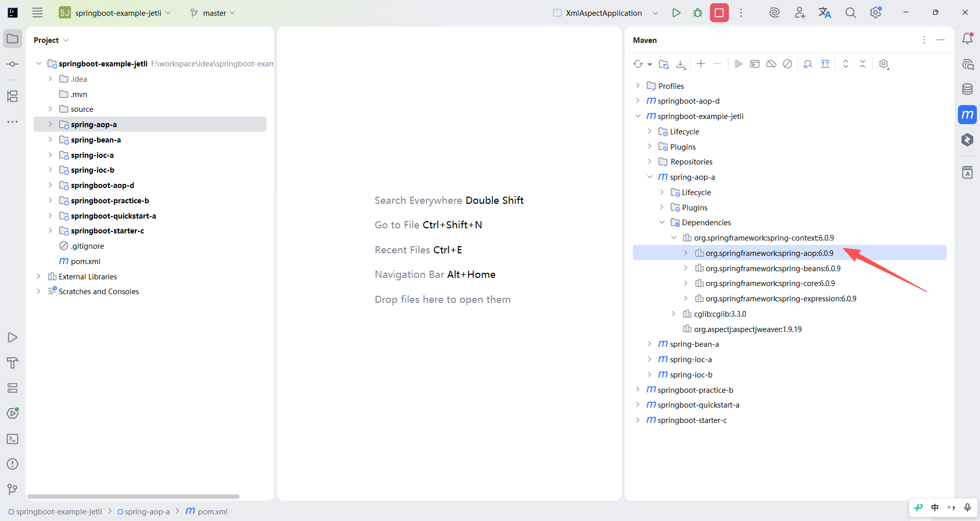Reload all Maven projects
980x521 pixels.
[x=638, y=64]
